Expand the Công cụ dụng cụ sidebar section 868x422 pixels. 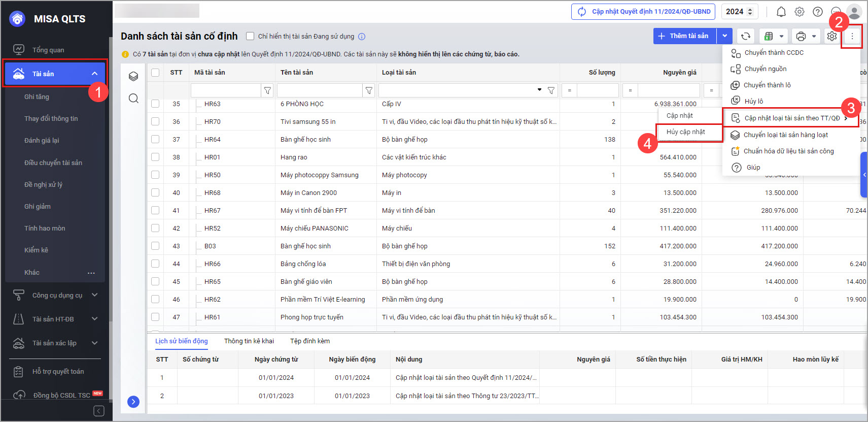coord(94,295)
